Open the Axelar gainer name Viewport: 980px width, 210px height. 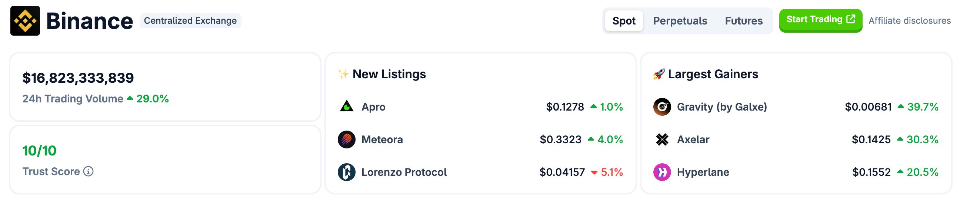(x=693, y=140)
